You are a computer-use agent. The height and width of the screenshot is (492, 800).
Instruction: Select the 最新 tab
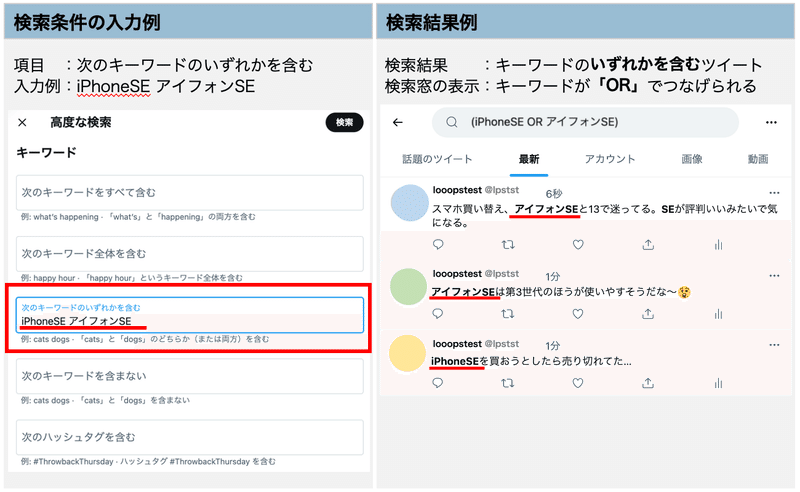(x=529, y=159)
